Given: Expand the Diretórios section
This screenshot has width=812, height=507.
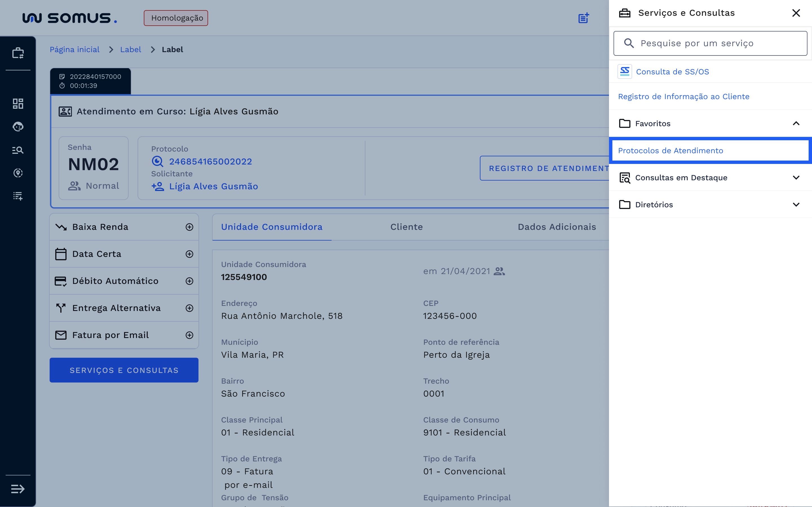Looking at the screenshot, I should (x=796, y=204).
